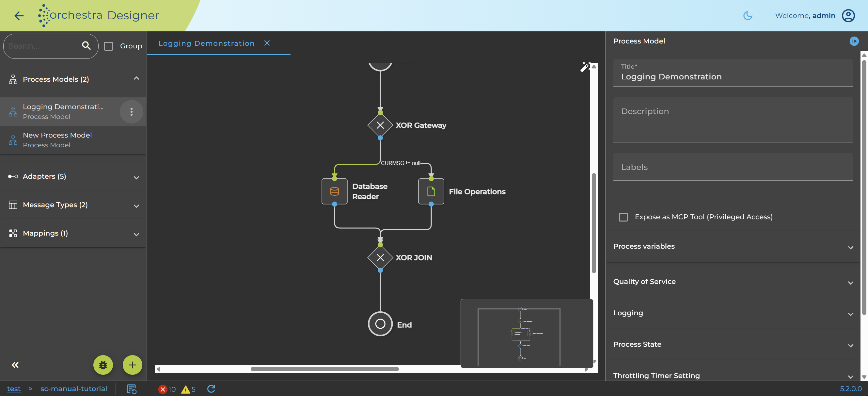This screenshot has height=396, width=868.
Task: Open the debug bug button
Action: [103, 365]
